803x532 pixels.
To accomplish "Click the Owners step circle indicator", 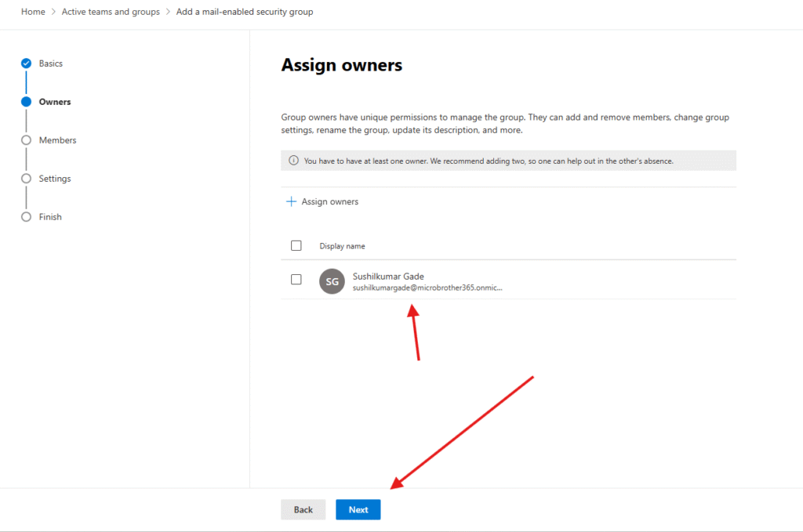I will (x=26, y=102).
